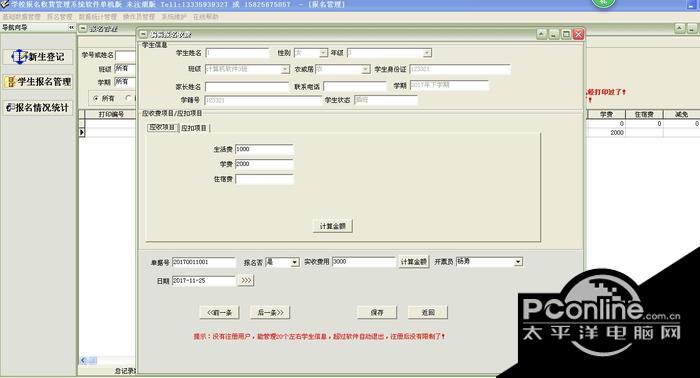The image size is (700, 378).
Task: Click the 日期 field showing 2017-11-25
Action: [x=204, y=281]
